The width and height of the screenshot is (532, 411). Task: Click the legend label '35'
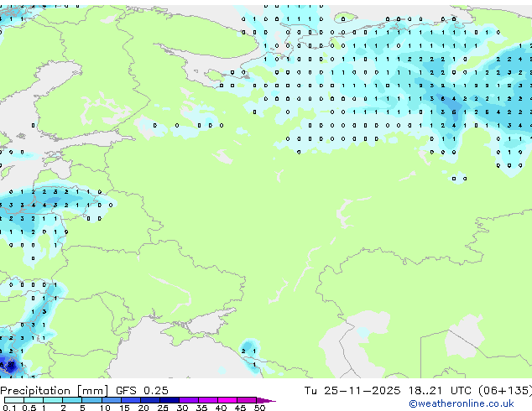(201, 408)
